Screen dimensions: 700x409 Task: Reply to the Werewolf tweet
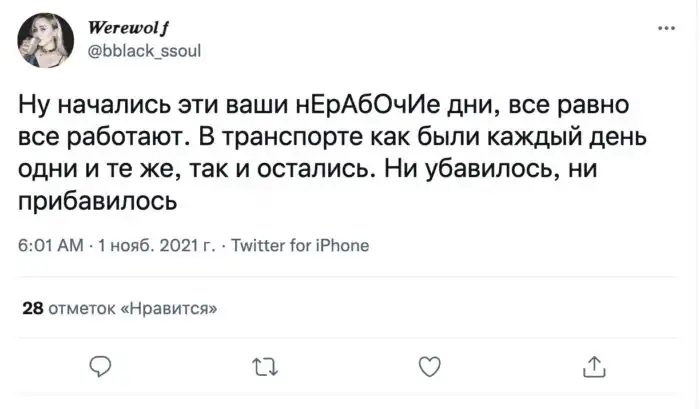point(100,367)
